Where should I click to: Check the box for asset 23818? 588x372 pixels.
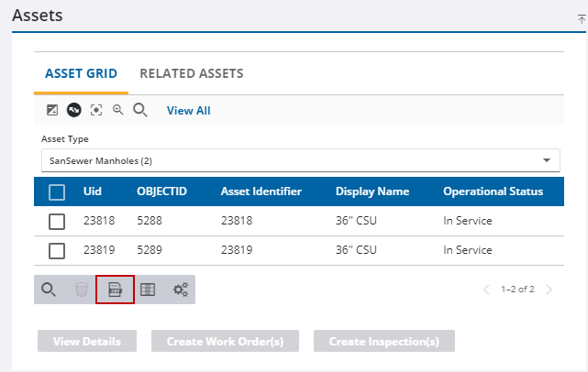[57, 221]
